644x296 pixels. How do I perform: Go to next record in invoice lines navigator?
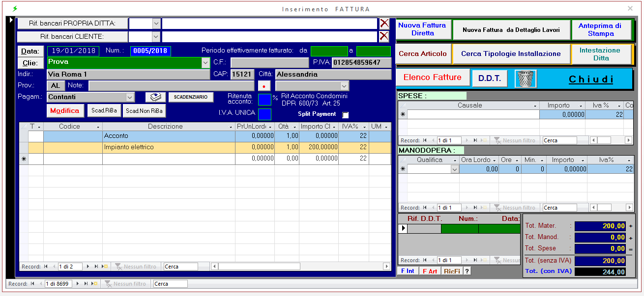click(88, 267)
